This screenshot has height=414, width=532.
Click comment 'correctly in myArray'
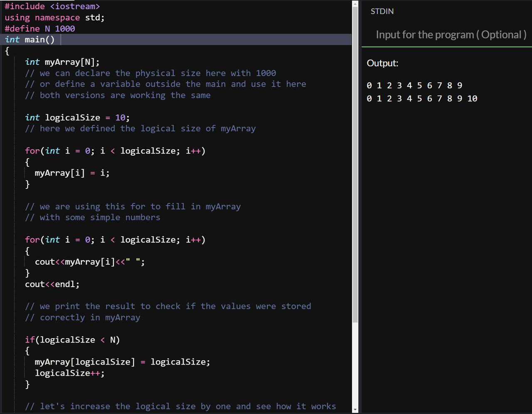pyautogui.click(x=82, y=317)
